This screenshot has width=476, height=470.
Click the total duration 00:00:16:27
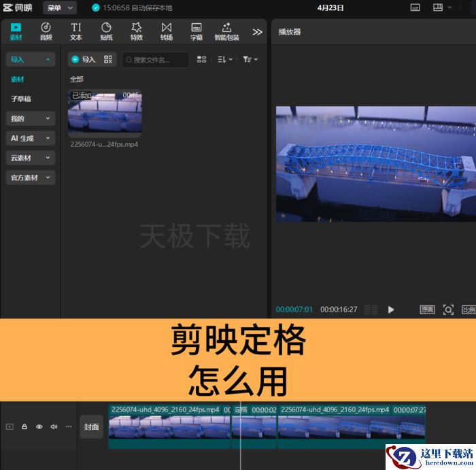(x=339, y=309)
